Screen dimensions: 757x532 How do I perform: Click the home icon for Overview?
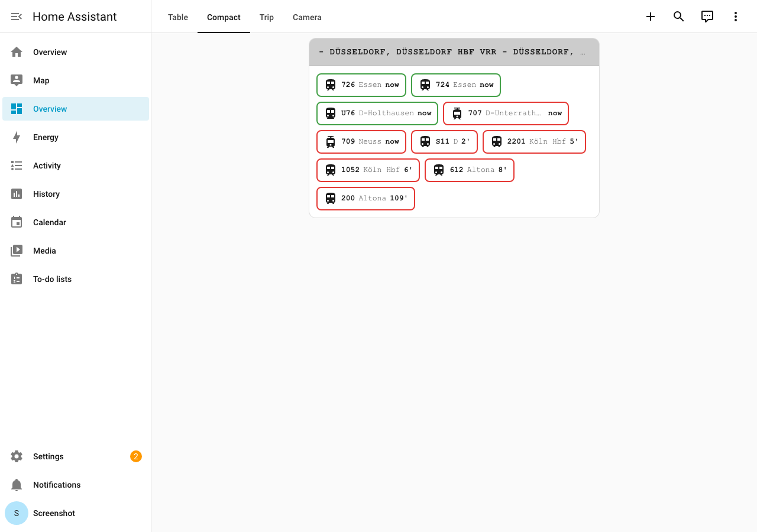tap(17, 52)
